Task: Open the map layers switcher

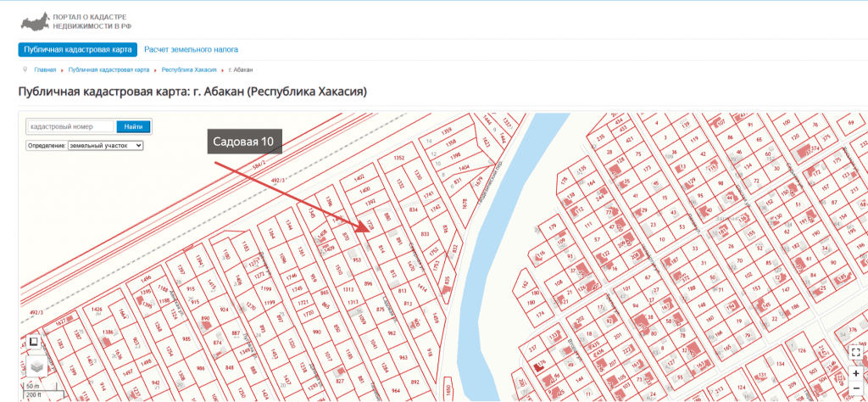Action: pyautogui.click(x=35, y=366)
